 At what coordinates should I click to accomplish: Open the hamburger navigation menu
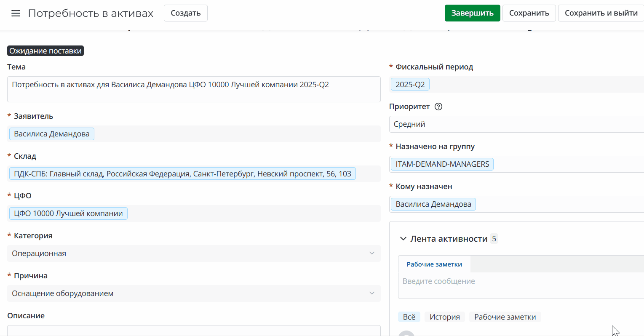click(16, 13)
